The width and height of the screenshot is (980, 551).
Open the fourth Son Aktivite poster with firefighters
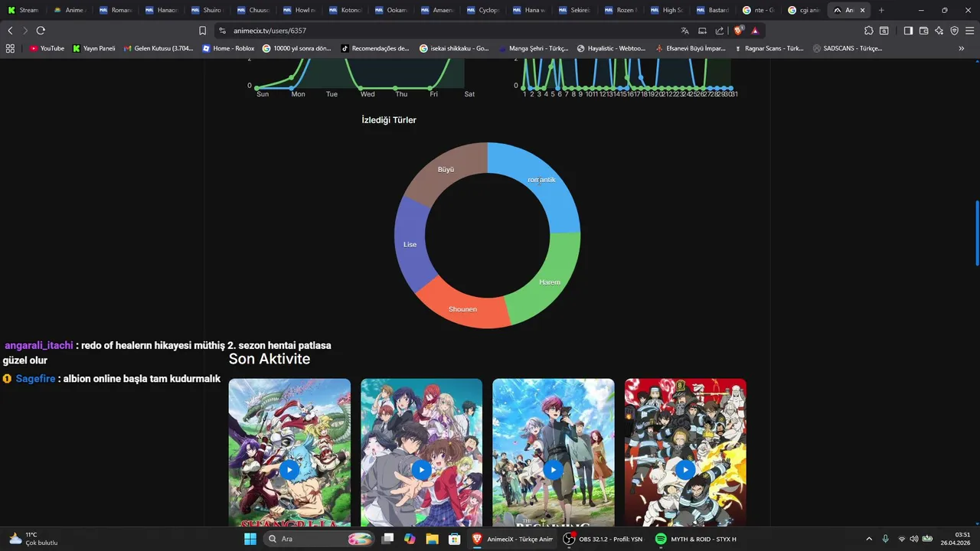[x=685, y=452]
